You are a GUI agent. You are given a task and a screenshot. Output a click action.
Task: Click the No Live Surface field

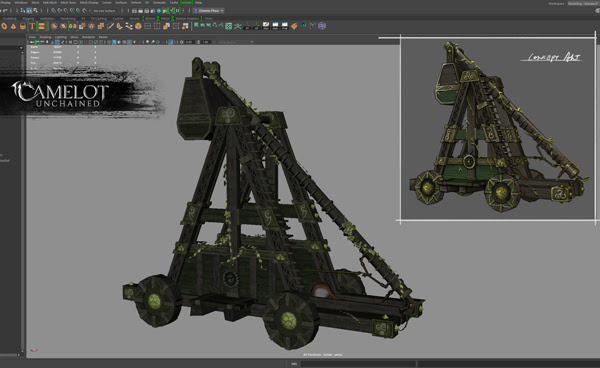[x=105, y=11]
